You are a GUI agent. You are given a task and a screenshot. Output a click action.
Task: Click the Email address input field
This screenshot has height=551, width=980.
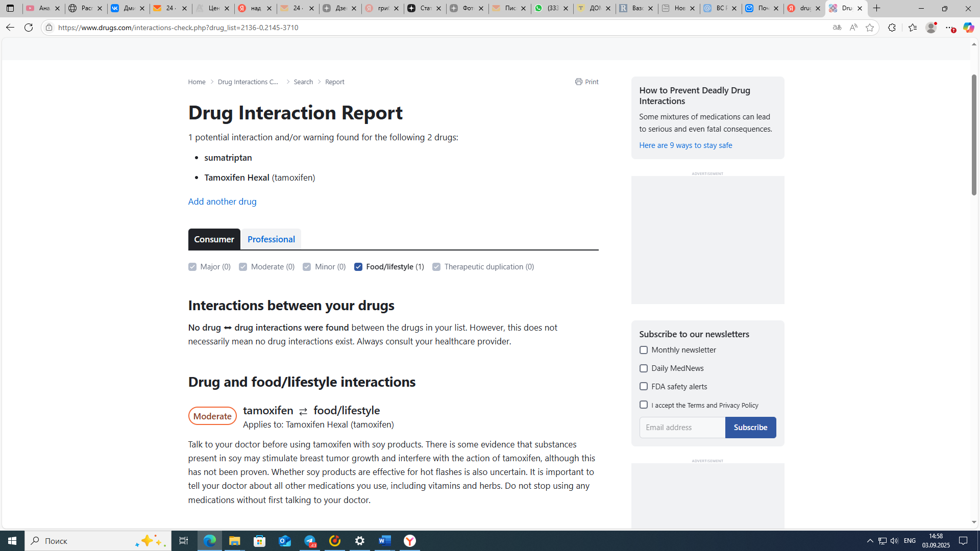(682, 428)
